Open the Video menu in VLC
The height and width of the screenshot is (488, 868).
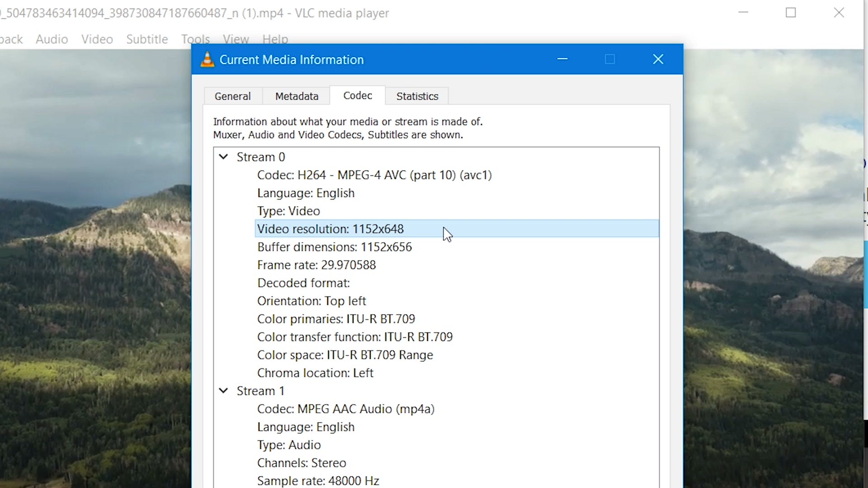tap(97, 39)
